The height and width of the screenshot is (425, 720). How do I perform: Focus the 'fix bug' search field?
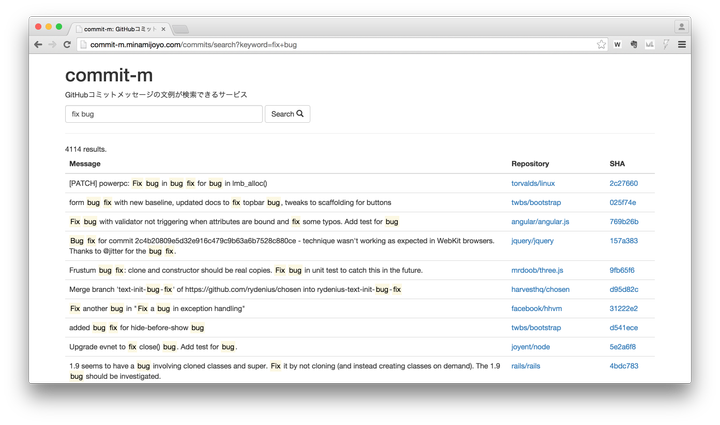(163, 114)
